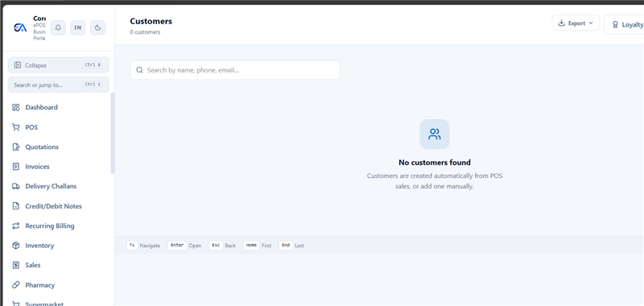Screen dimensions: 644x306
Task: Click the No customers found people icon
Action: click(435, 134)
